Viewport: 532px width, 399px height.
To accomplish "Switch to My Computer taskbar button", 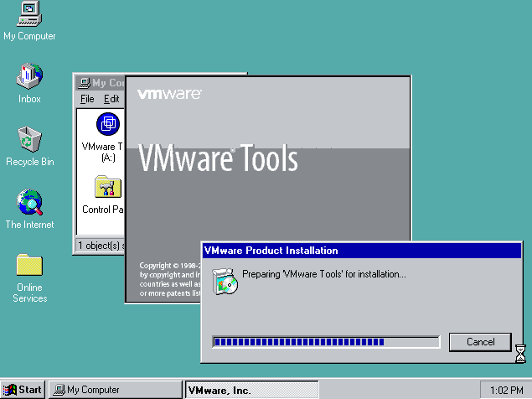I will pos(115,390).
